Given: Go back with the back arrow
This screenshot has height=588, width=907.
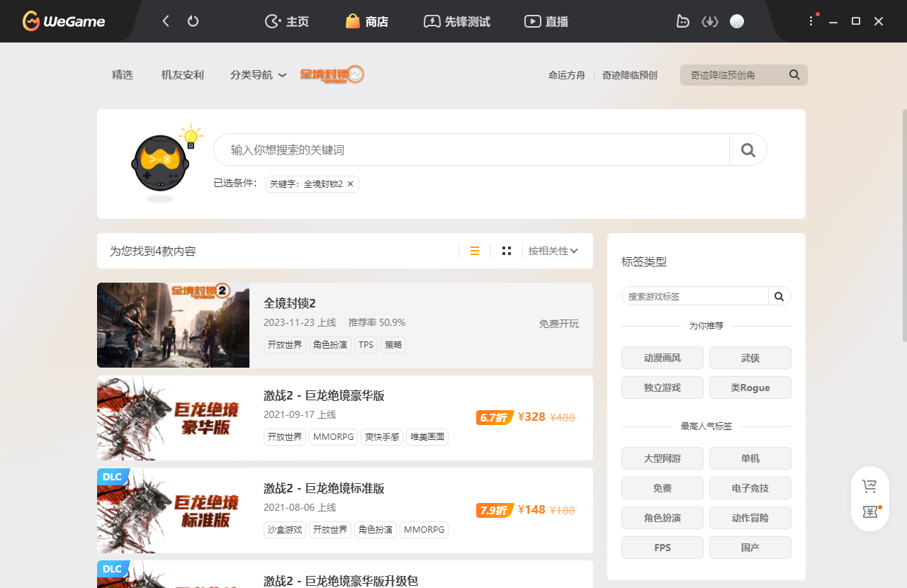Looking at the screenshot, I should pos(166,21).
